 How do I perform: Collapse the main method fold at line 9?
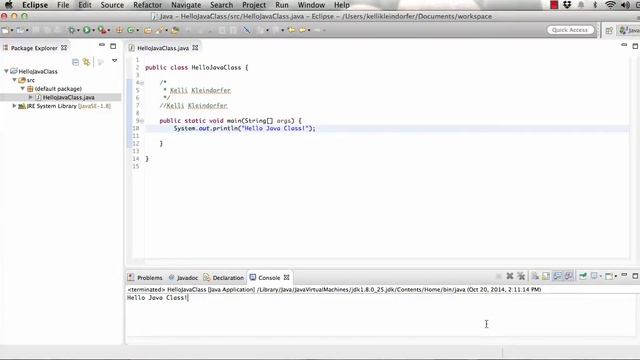tap(142, 121)
